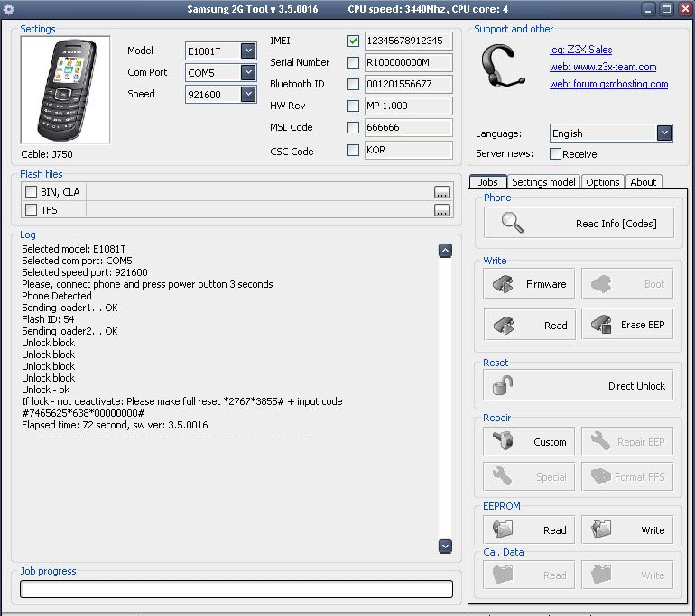Click the Erase EEP button
This screenshot has width=695, height=616.
[627, 324]
